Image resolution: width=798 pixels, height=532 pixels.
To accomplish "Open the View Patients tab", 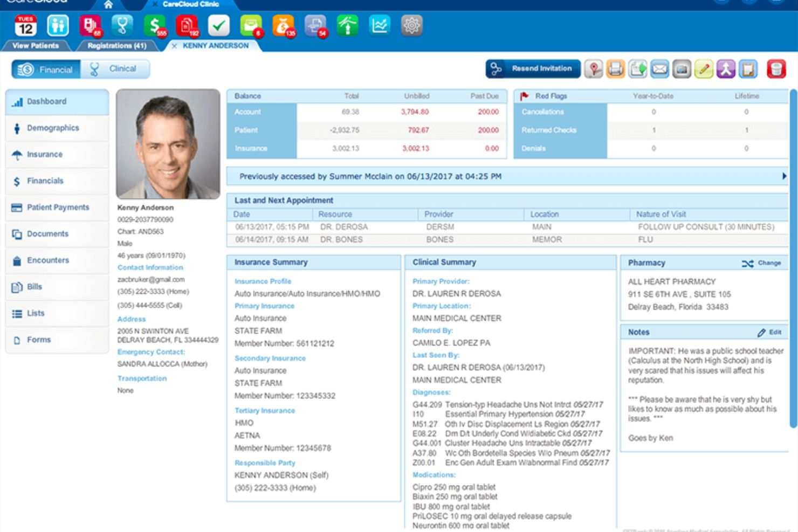I will [x=36, y=46].
